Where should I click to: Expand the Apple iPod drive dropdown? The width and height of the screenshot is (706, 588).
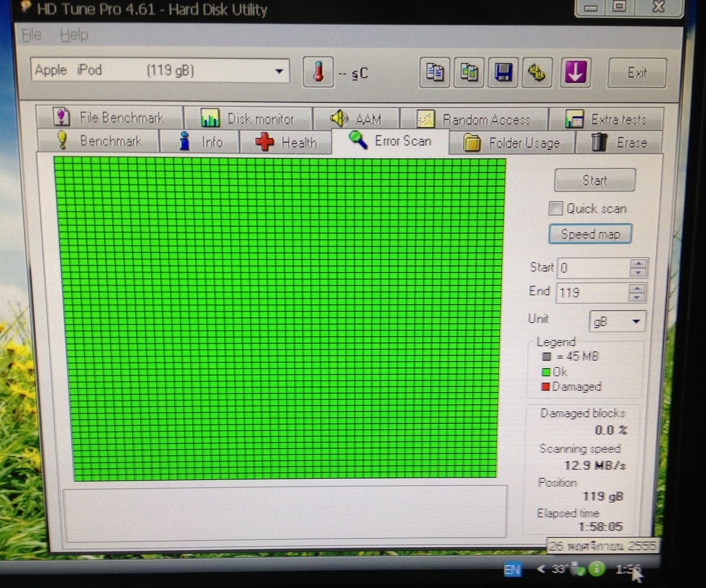click(279, 71)
